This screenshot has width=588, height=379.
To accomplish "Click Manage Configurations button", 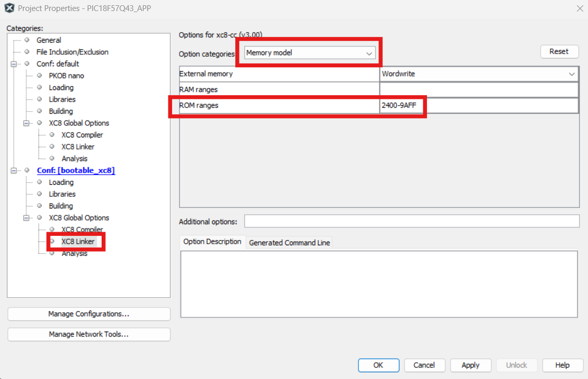I will coord(88,314).
